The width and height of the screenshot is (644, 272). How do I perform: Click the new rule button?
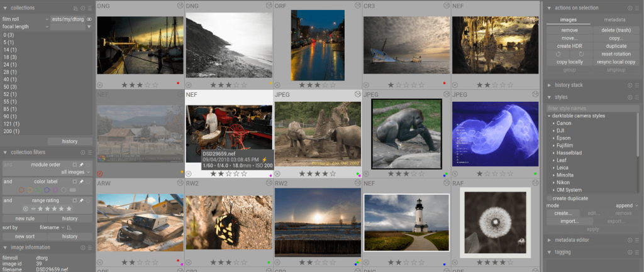click(x=25, y=219)
